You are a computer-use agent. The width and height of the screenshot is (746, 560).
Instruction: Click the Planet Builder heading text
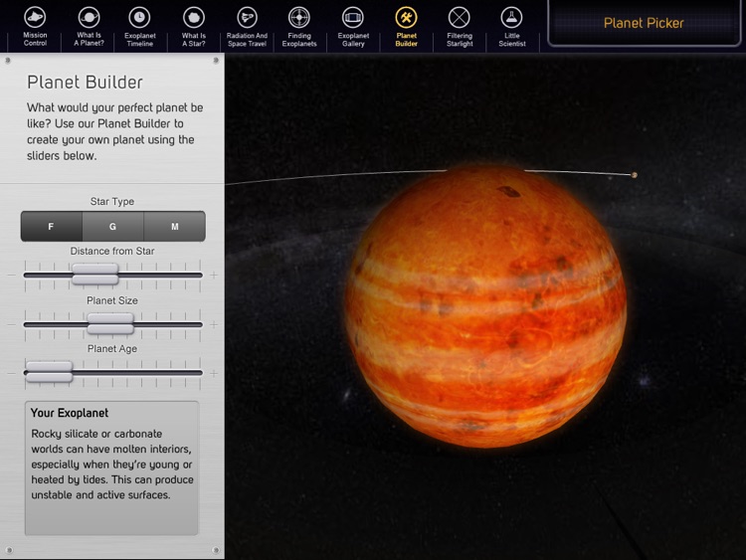click(x=85, y=83)
